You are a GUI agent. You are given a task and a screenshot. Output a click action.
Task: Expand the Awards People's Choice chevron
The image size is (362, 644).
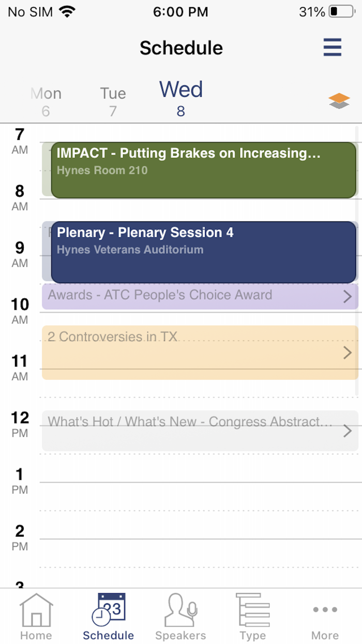(348, 297)
